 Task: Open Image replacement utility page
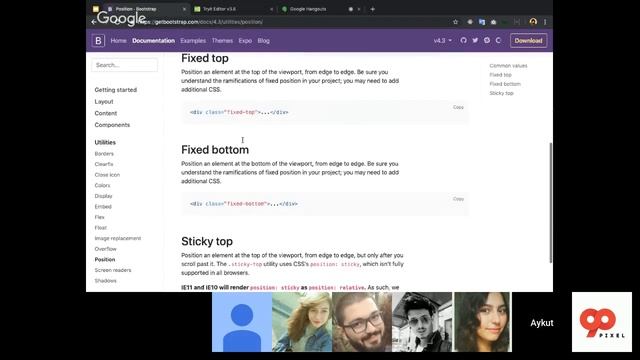(118, 238)
